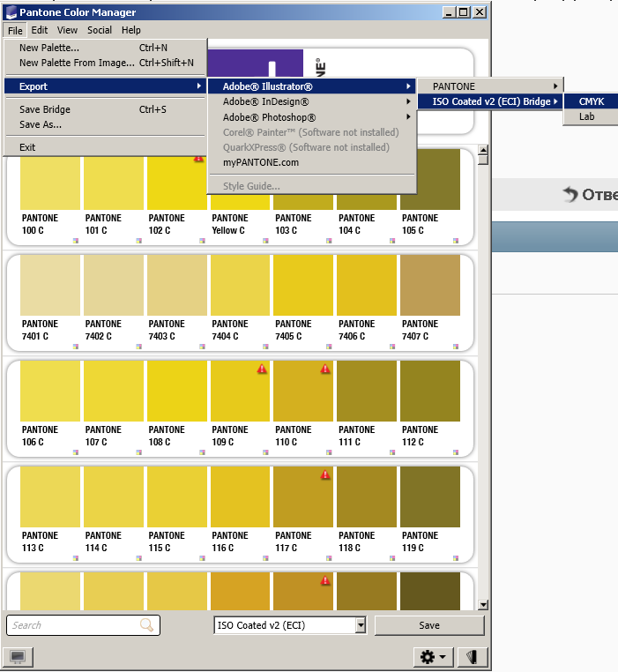
Task: Select CMYK export option
Action: 592,101
